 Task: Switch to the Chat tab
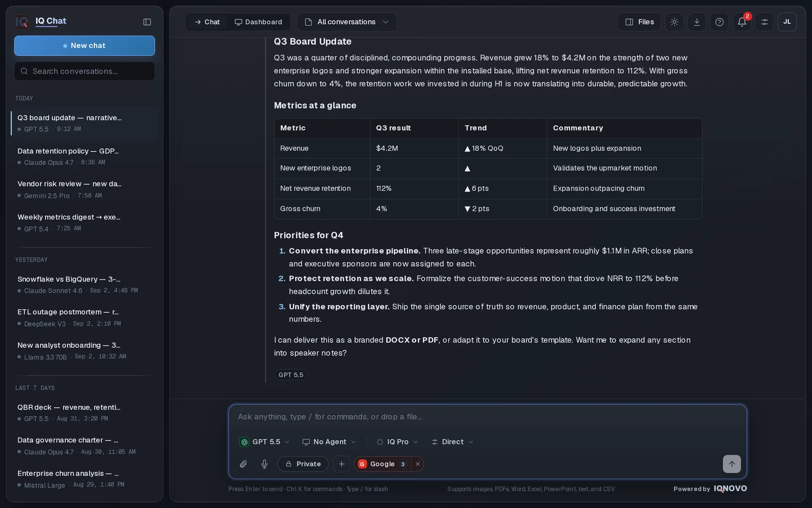207,22
